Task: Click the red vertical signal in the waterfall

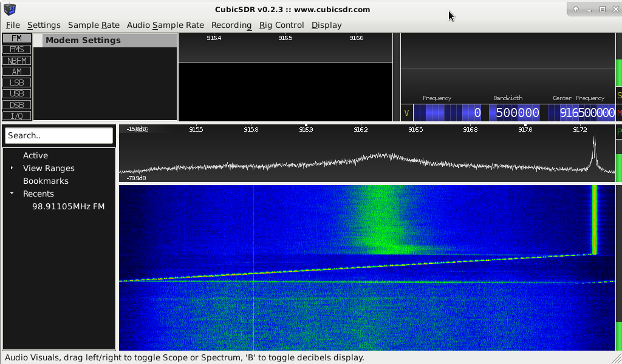Action: [x=594, y=220]
